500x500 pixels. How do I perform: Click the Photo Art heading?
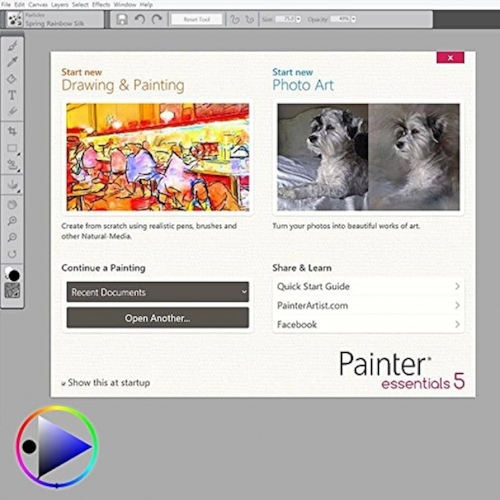[303, 85]
